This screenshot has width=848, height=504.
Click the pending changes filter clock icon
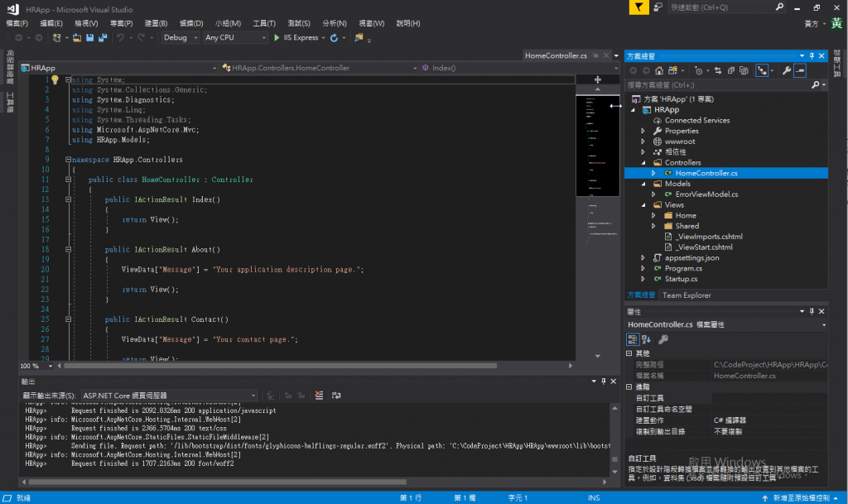coord(698,71)
